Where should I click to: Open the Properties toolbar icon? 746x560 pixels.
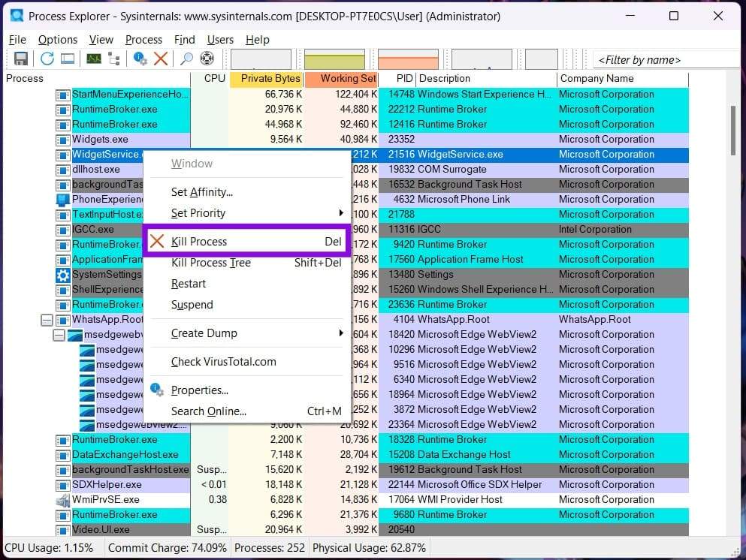tap(140, 59)
